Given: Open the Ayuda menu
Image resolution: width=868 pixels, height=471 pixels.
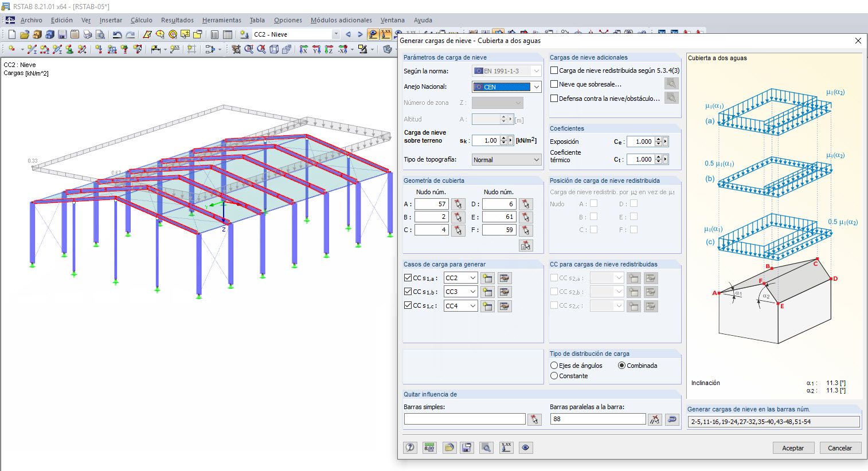Looking at the screenshot, I should (423, 20).
